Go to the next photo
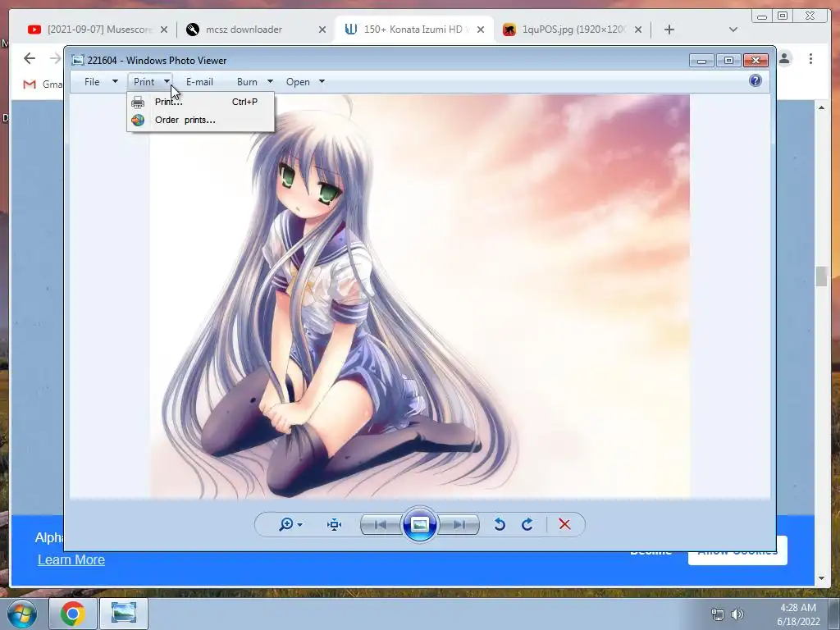Viewport: 840px width, 630px height. (459, 524)
